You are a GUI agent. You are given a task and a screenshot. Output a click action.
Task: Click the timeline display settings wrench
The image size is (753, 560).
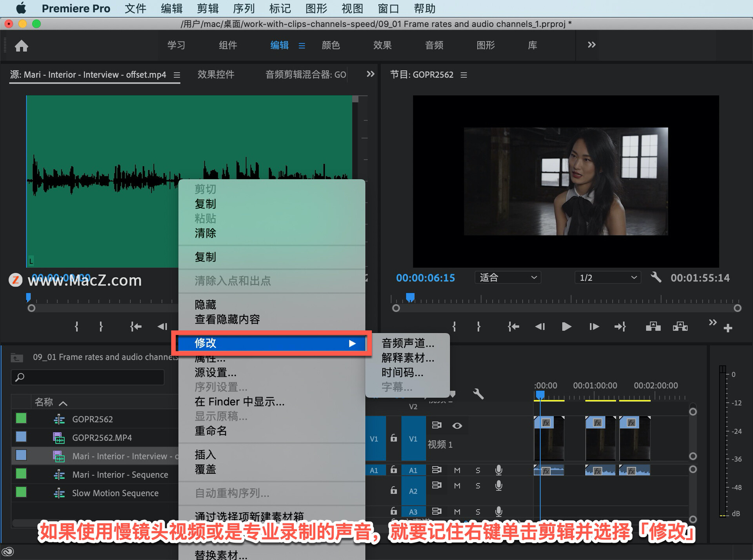478,394
